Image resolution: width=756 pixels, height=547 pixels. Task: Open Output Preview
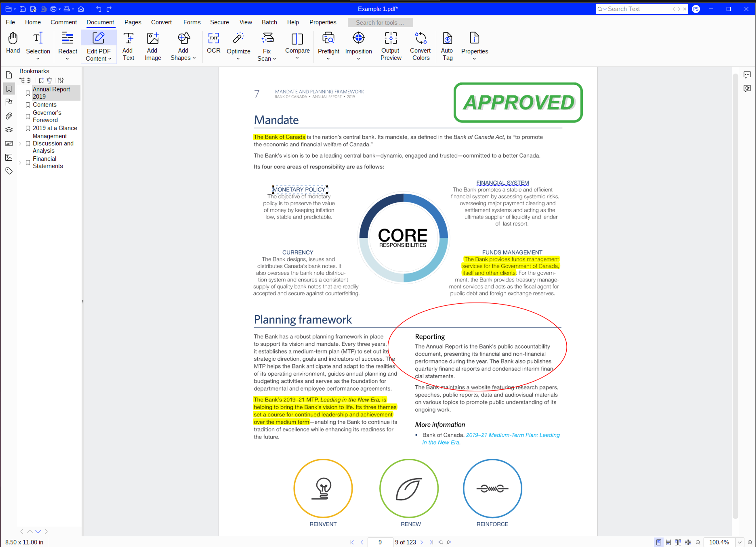coord(391,46)
